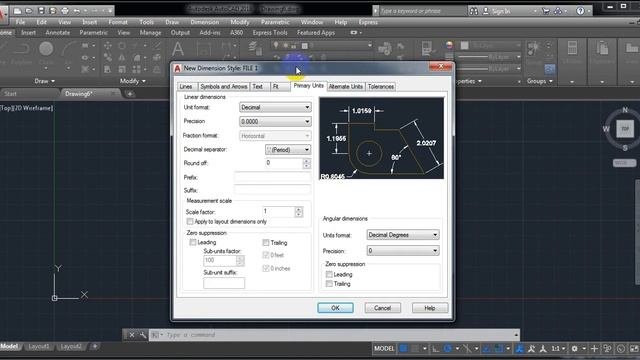640x360 pixels.
Task: Click the Utilities calculator icon
Action: 572,48
